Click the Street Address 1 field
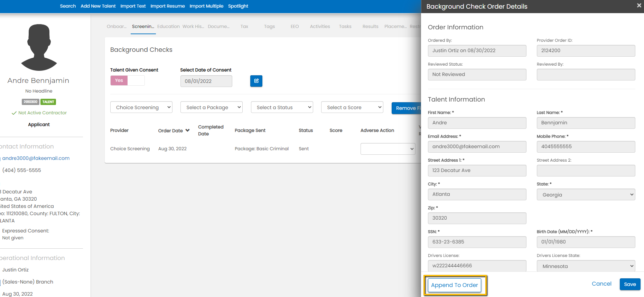Viewport: 644px width, 297px height. point(477,171)
